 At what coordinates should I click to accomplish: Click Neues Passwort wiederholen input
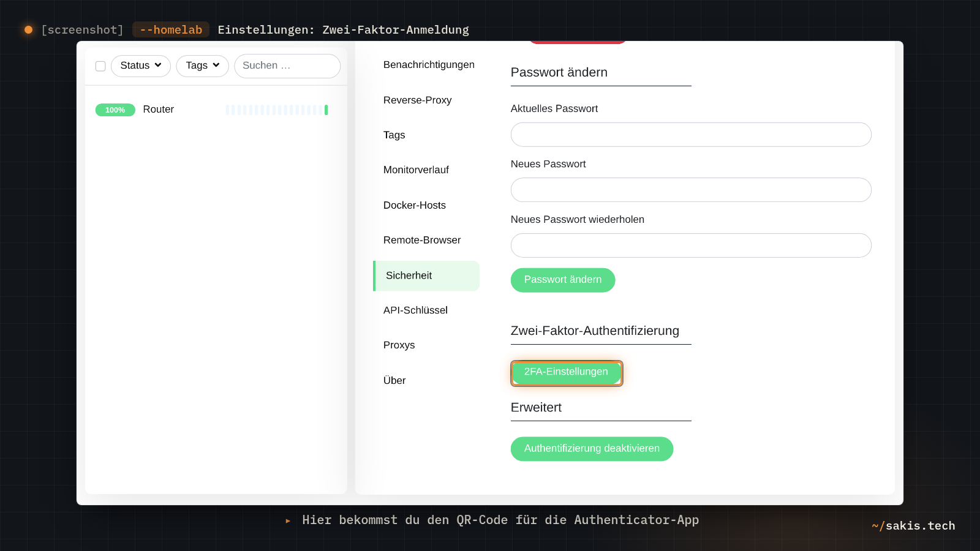[691, 246]
